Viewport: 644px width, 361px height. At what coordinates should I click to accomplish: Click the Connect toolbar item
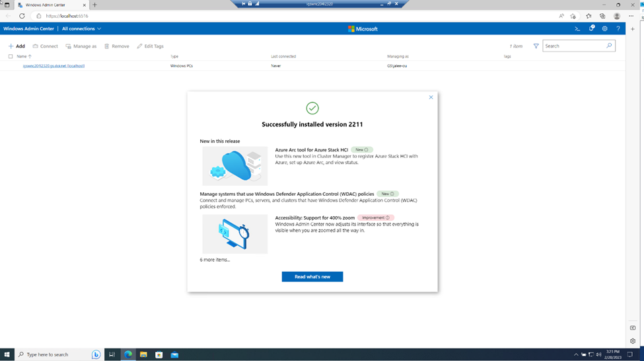(45, 46)
